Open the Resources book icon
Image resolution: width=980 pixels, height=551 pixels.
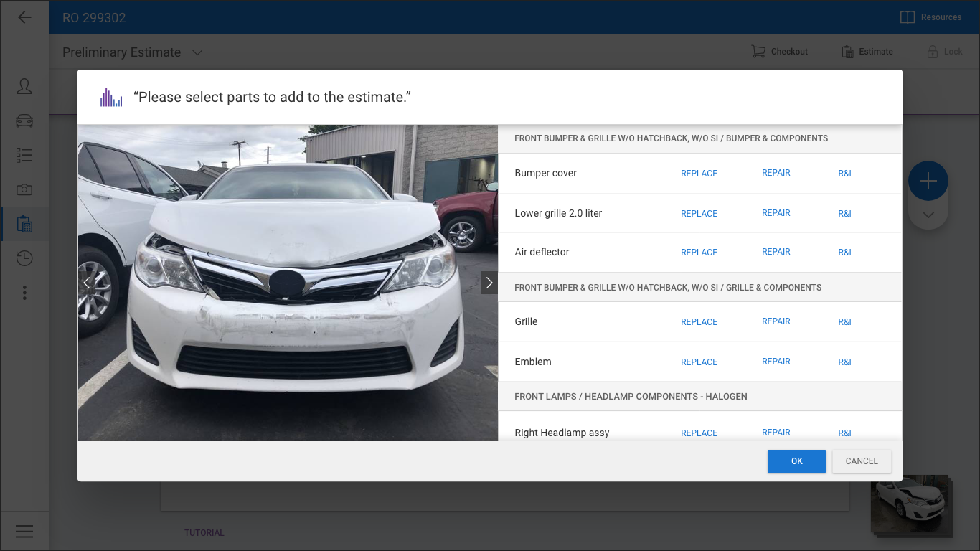pyautogui.click(x=908, y=17)
